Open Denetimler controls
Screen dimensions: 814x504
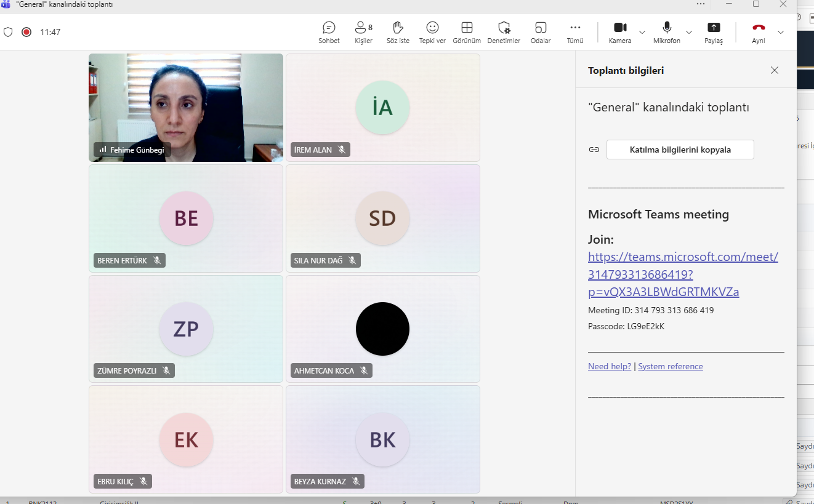pyautogui.click(x=504, y=33)
